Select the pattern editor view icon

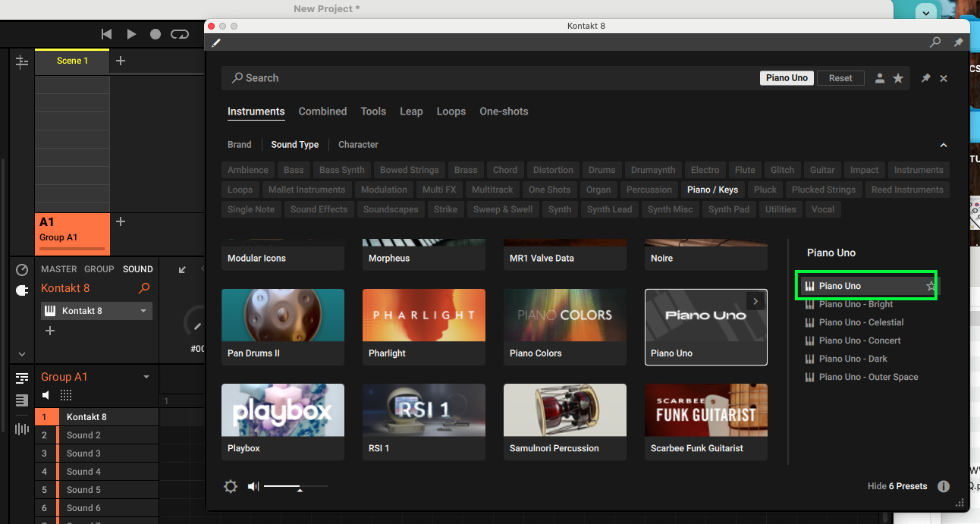[22, 378]
